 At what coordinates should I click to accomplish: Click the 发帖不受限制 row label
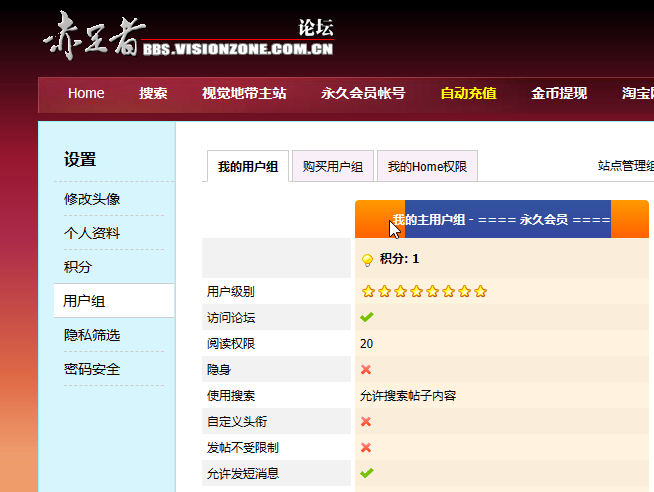(243, 447)
